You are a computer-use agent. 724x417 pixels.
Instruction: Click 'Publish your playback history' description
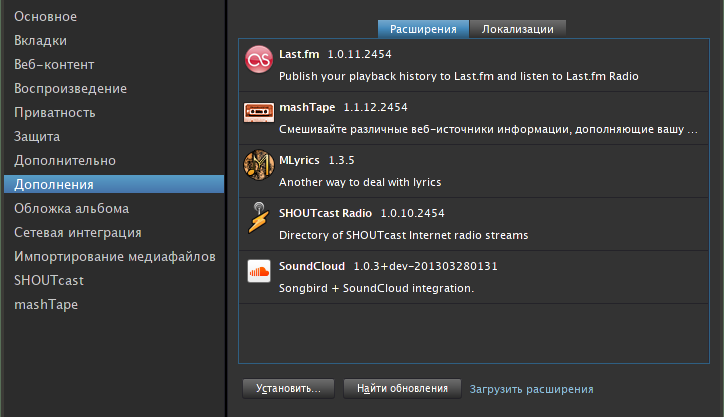tap(459, 77)
